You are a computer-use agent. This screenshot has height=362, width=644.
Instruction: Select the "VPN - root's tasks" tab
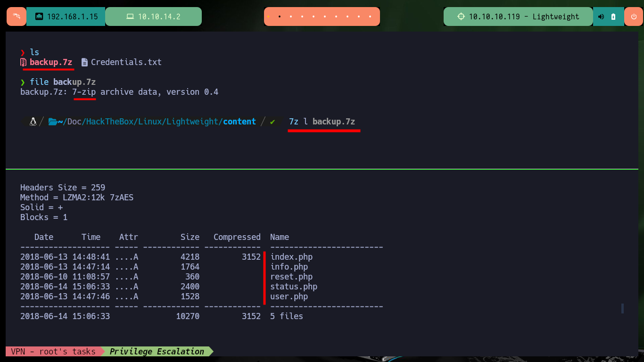point(53,351)
